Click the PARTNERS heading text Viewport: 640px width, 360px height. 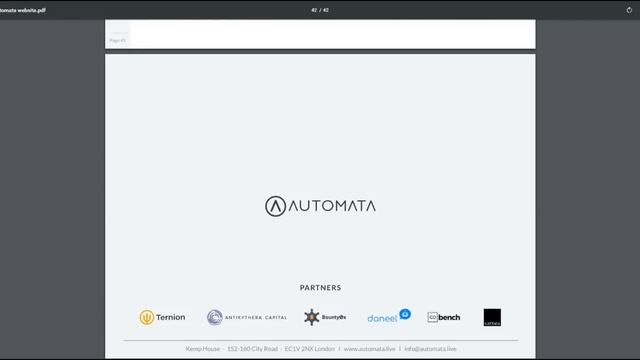320,288
